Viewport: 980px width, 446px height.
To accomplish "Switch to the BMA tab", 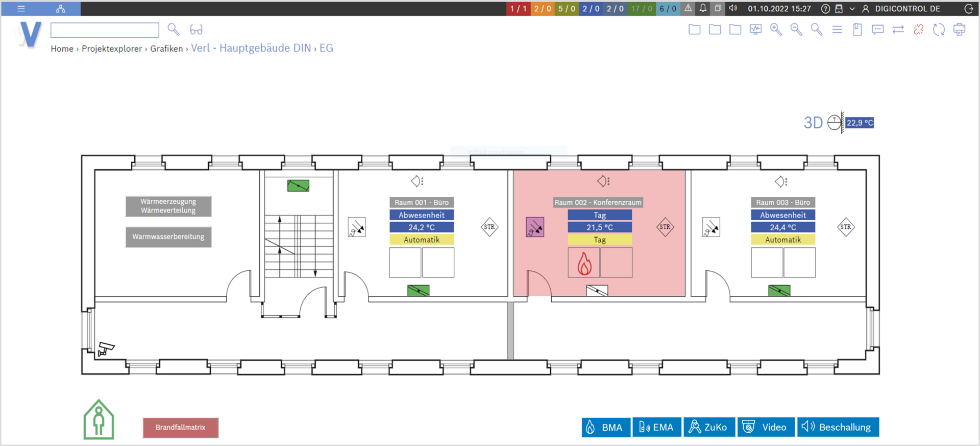I will [605, 427].
